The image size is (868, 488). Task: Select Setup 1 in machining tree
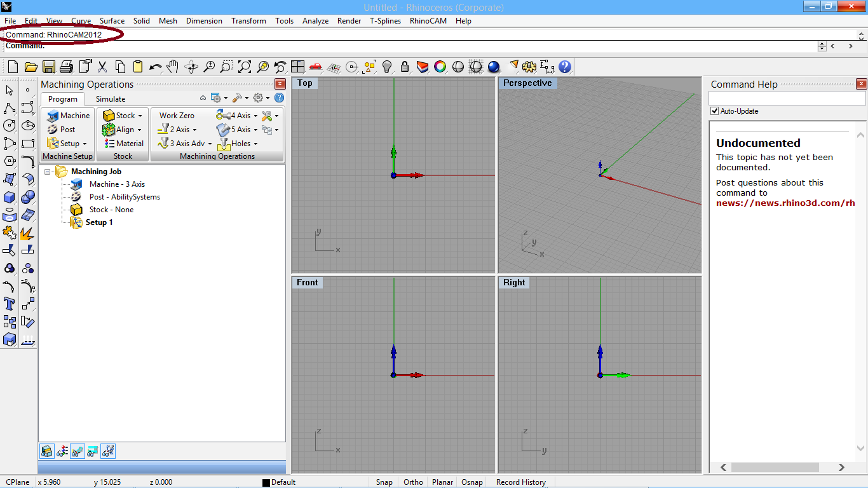point(99,222)
